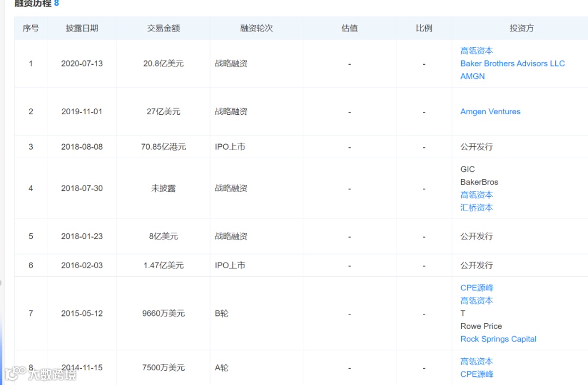Open the 汇桥资本 investor link

tap(476, 208)
